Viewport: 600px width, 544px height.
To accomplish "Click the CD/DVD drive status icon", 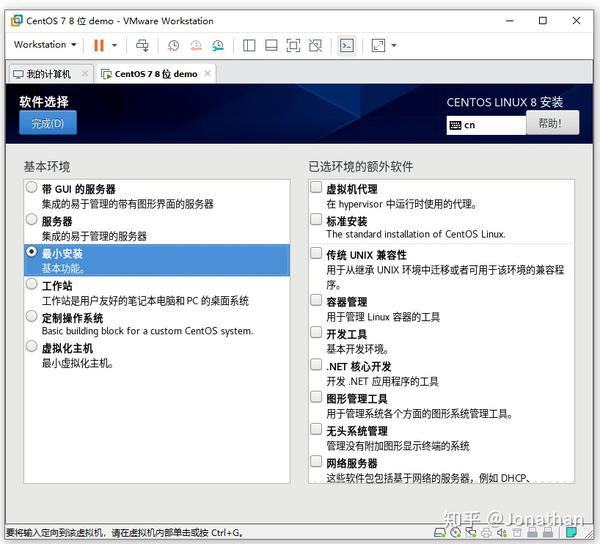I will pyautogui.click(x=456, y=533).
